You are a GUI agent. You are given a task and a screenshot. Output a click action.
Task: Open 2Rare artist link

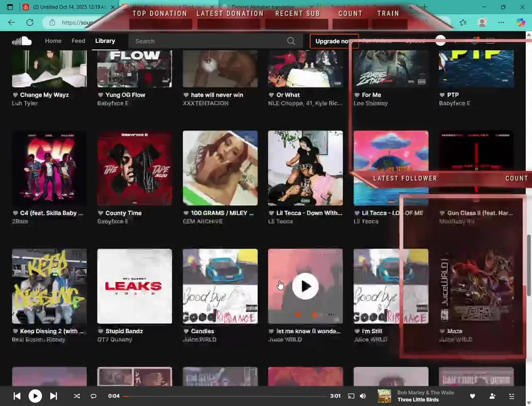20,222
